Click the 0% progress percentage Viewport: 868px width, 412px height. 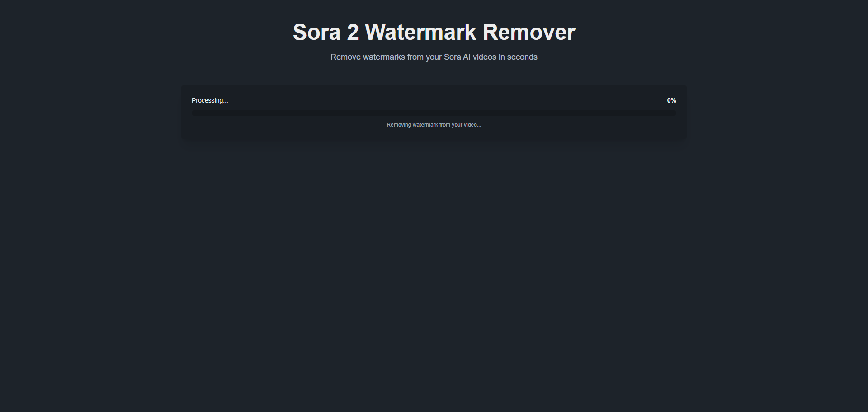[671, 100]
